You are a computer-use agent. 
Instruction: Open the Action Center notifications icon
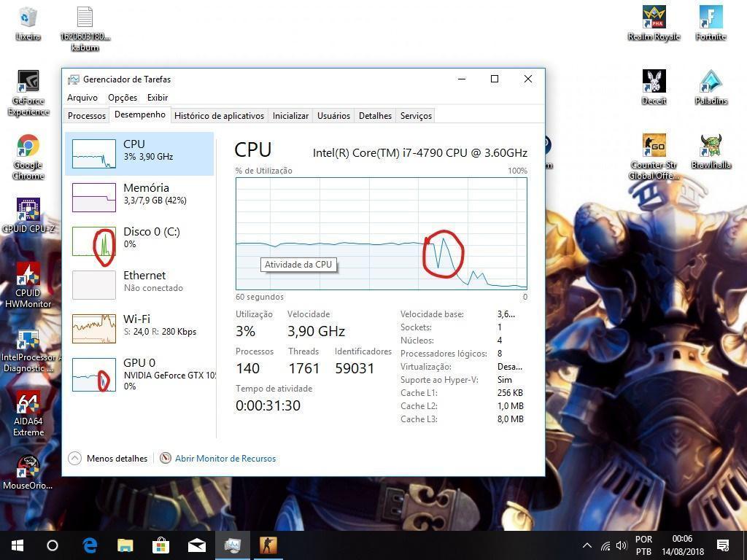pyautogui.click(x=723, y=545)
